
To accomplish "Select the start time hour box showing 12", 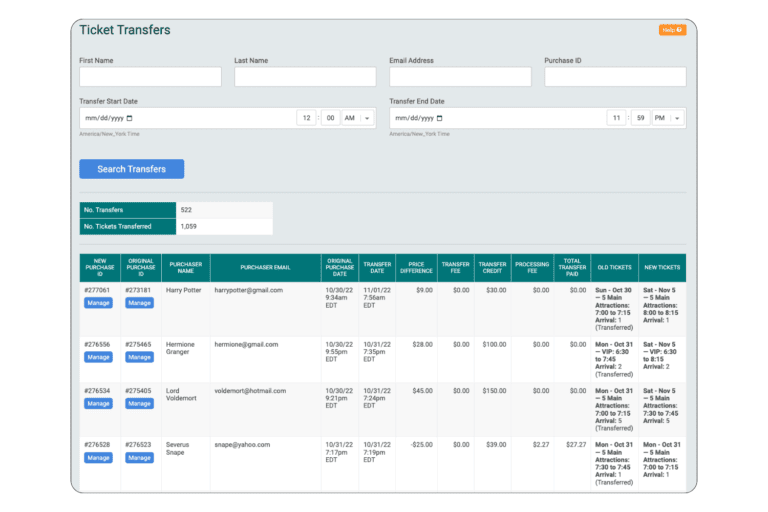I will tap(307, 118).
